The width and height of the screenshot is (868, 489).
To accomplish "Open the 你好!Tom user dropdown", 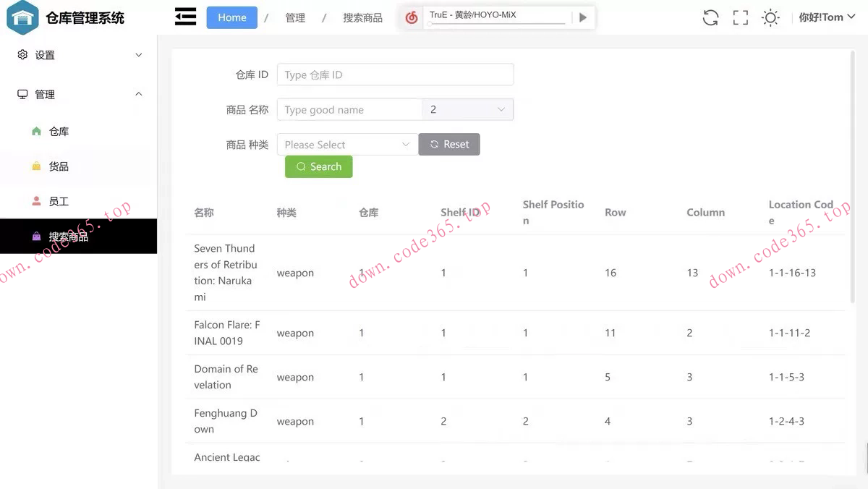I will [827, 17].
